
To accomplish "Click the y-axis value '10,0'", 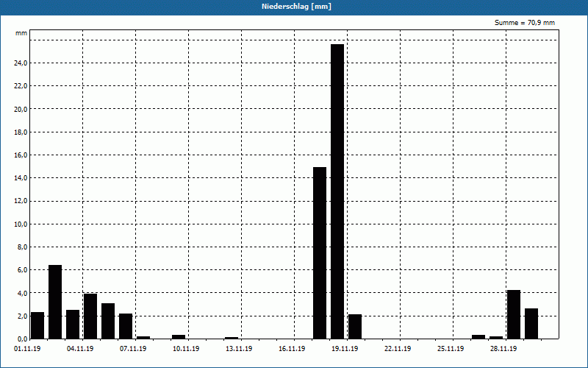I will (21, 224).
